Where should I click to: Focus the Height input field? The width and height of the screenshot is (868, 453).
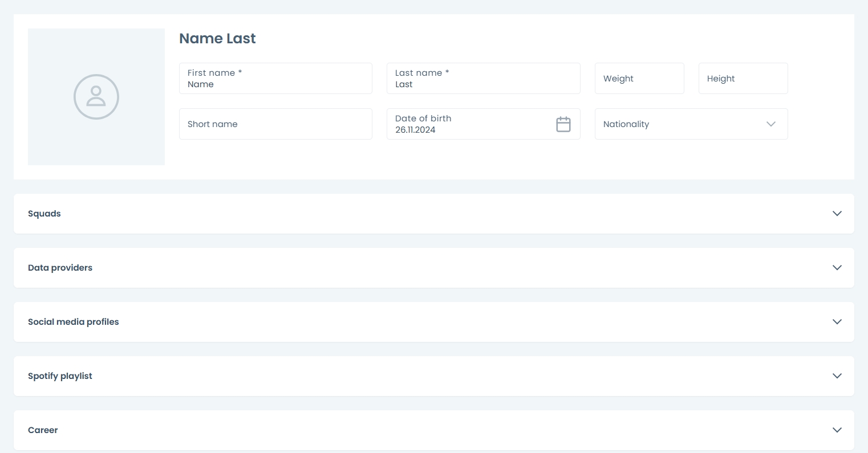pyautogui.click(x=743, y=79)
